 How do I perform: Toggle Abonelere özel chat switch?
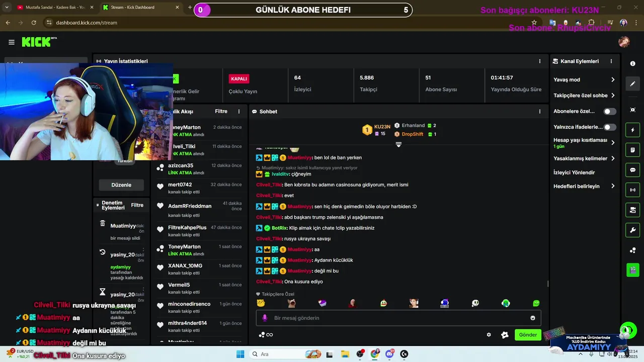(610, 112)
